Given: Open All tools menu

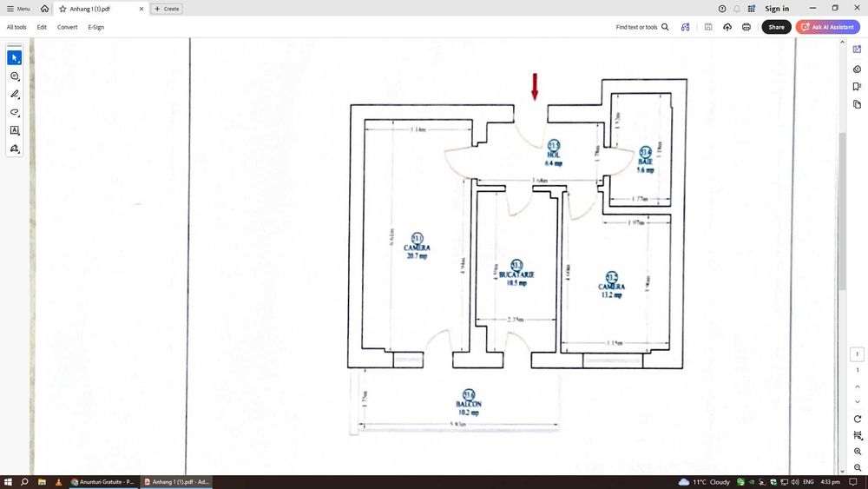Looking at the screenshot, I should 16,27.
